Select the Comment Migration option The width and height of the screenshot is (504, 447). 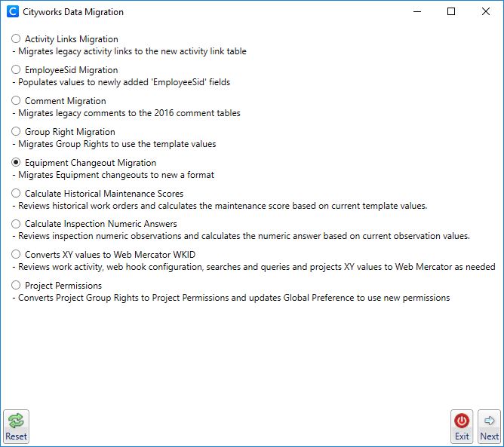[17, 101]
